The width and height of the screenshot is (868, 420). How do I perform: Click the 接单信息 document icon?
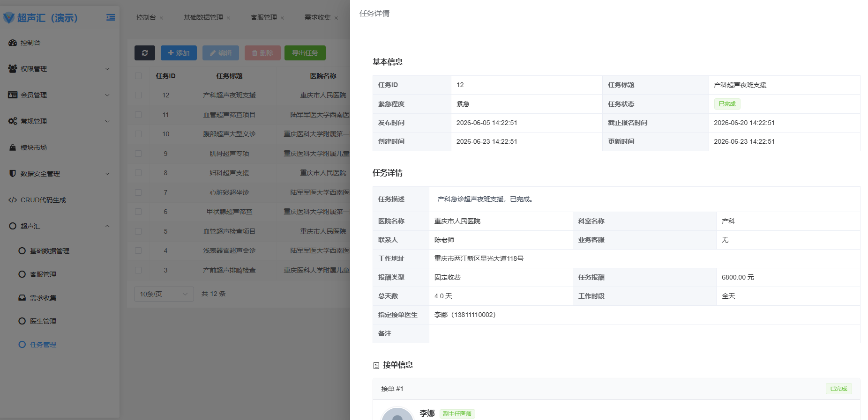click(x=376, y=365)
